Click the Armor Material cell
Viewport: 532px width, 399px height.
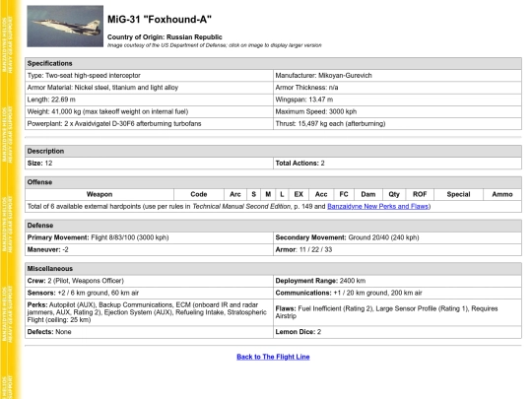pyautogui.click(x=149, y=88)
